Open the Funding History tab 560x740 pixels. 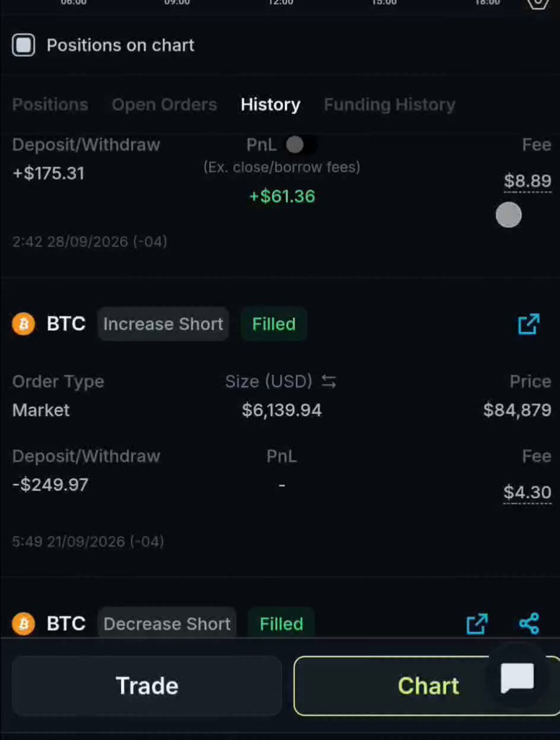pyautogui.click(x=389, y=104)
